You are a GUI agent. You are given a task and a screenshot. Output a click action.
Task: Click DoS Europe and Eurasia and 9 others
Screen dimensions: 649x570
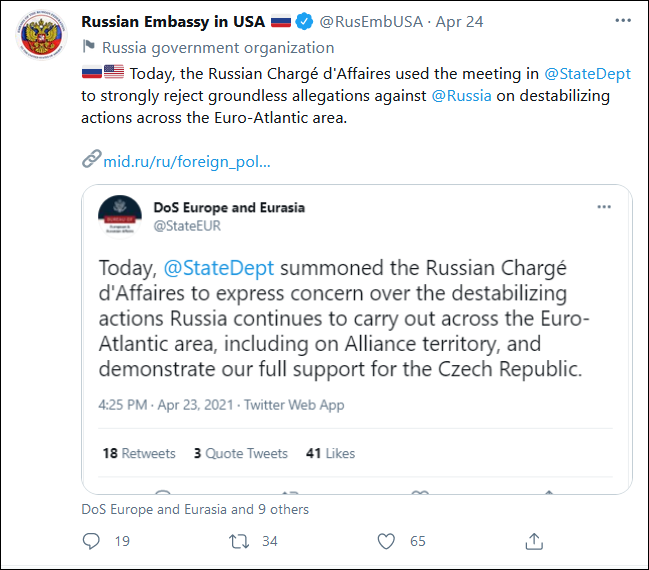(x=195, y=509)
